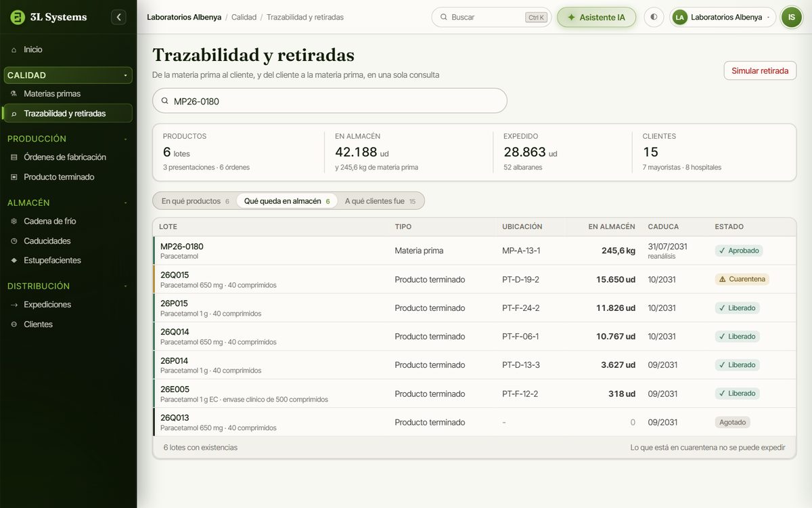
Task: Click lot 26Q015 row name
Action: click(x=175, y=275)
